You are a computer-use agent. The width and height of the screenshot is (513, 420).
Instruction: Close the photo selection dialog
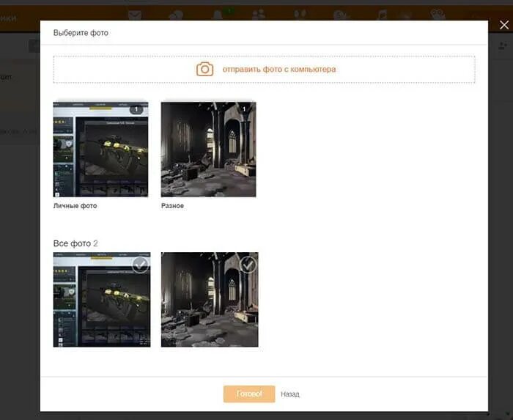(504, 25)
